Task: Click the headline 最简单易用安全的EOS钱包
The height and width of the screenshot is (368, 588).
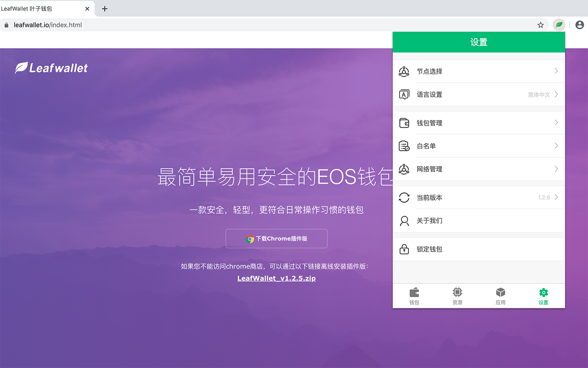Action: tap(275, 177)
